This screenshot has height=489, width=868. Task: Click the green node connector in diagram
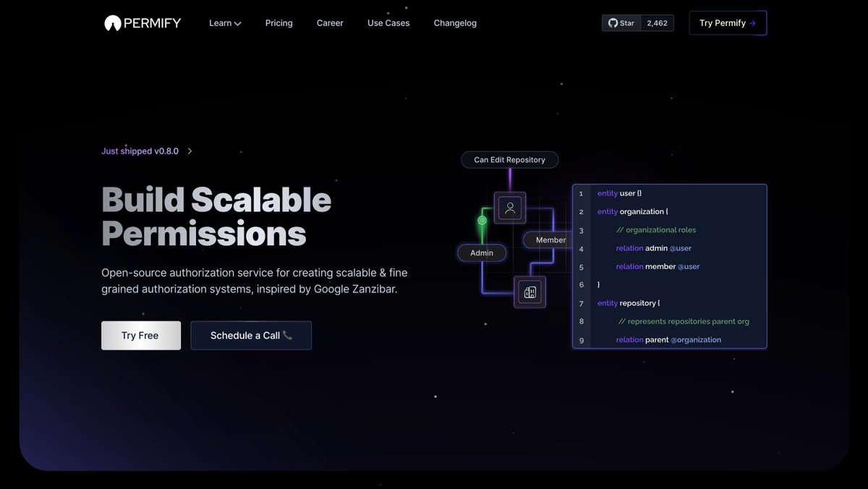pyautogui.click(x=482, y=219)
